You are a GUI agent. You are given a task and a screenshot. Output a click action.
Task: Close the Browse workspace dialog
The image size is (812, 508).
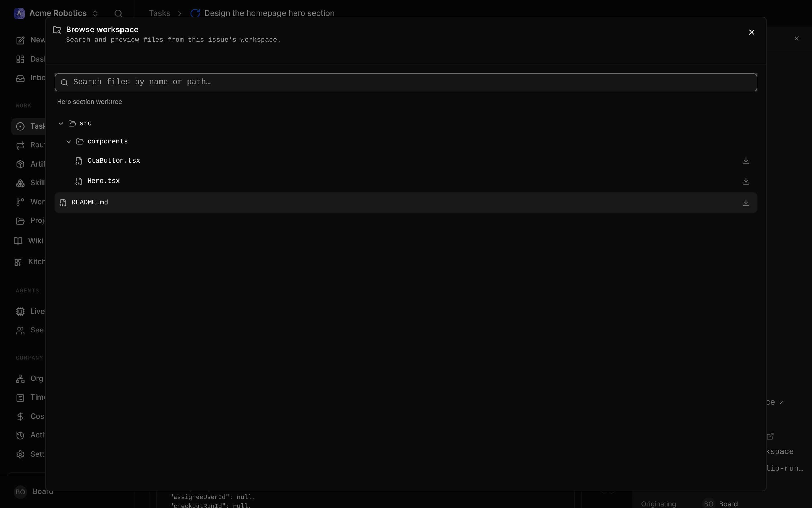(751, 32)
